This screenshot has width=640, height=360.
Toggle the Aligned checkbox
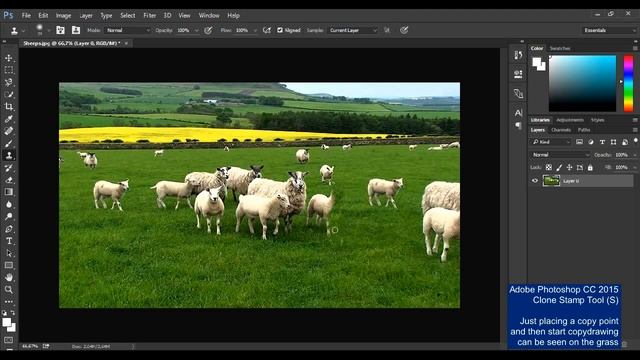tap(280, 30)
